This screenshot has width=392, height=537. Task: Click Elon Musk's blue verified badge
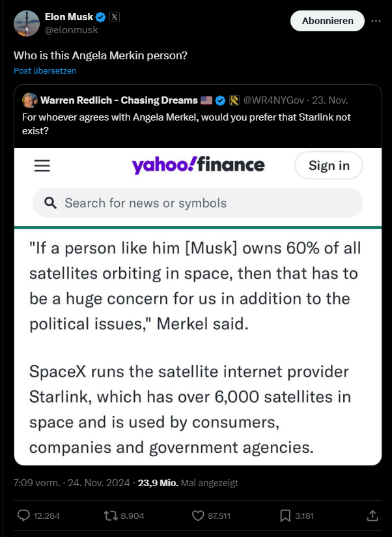pyautogui.click(x=101, y=16)
